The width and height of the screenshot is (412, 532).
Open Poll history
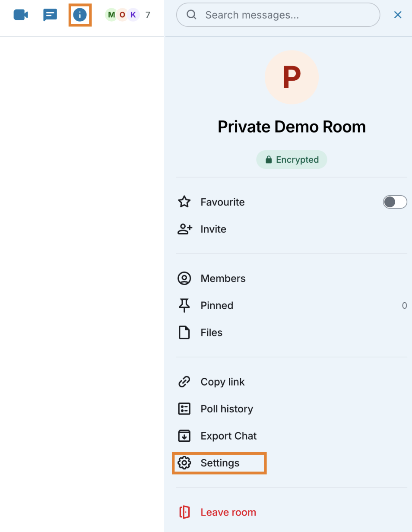[227, 409]
